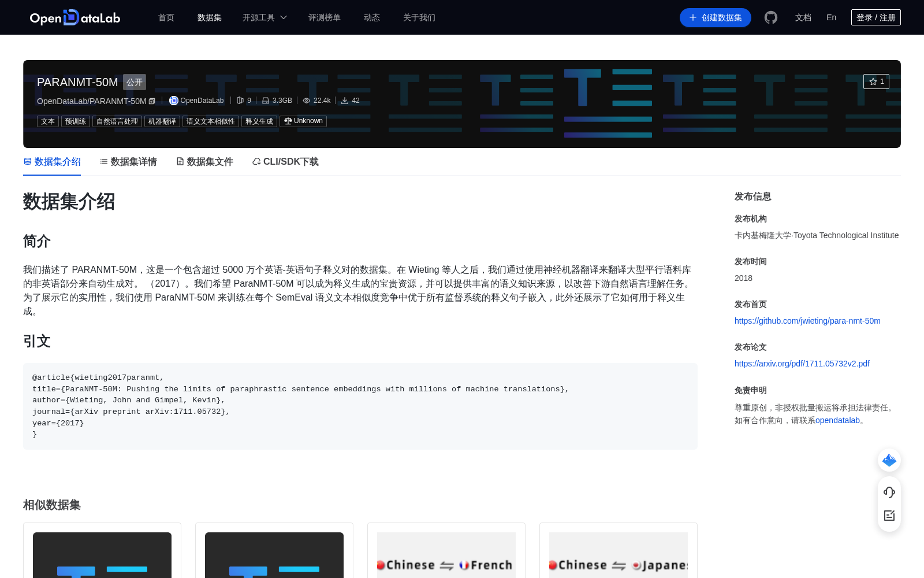
Task: Open the 动态 menu item
Action: [372, 17]
